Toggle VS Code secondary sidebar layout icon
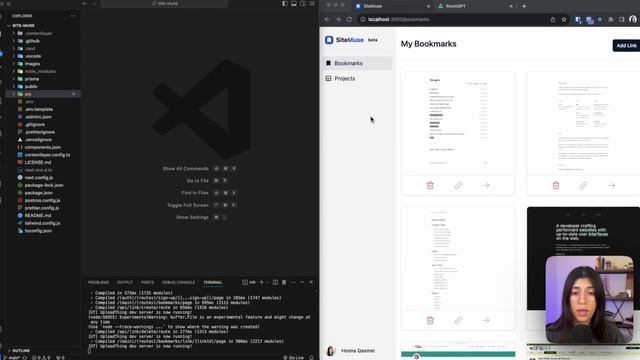The height and width of the screenshot is (360, 640). click(x=303, y=3)
